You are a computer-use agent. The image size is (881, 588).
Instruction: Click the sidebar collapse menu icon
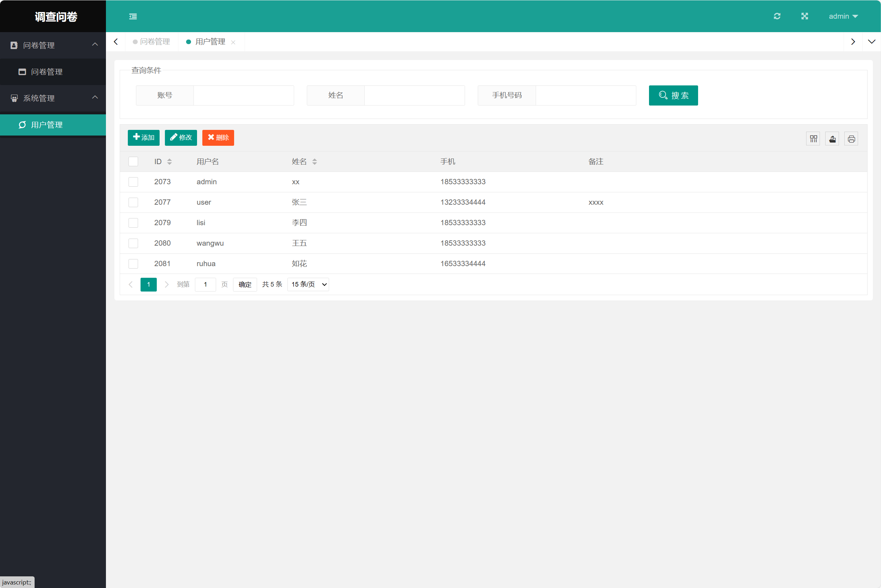[x=133, y=16]
